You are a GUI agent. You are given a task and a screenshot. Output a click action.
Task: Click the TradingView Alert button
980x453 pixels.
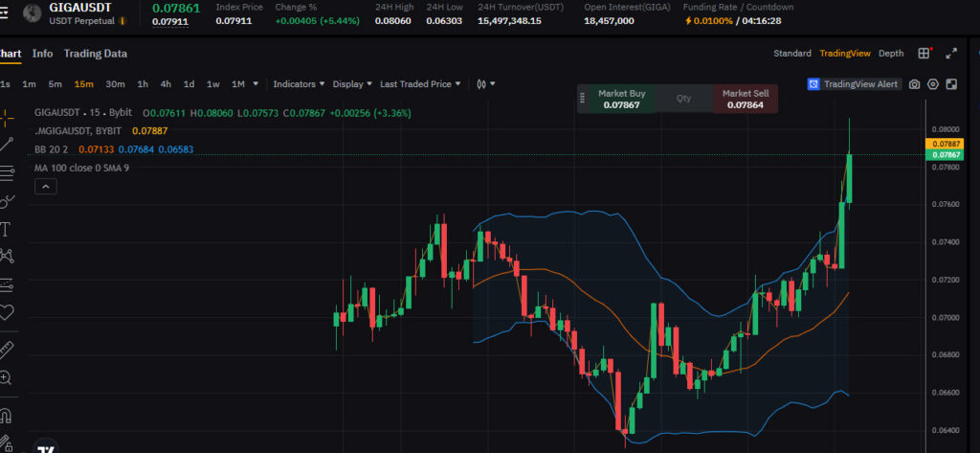coord(855,84)
